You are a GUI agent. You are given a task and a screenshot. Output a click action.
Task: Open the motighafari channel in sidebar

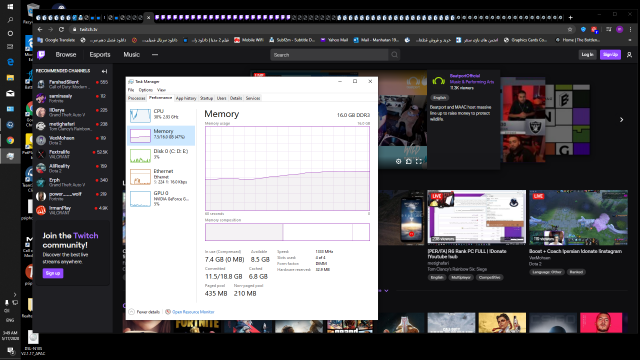pos(72,126)
